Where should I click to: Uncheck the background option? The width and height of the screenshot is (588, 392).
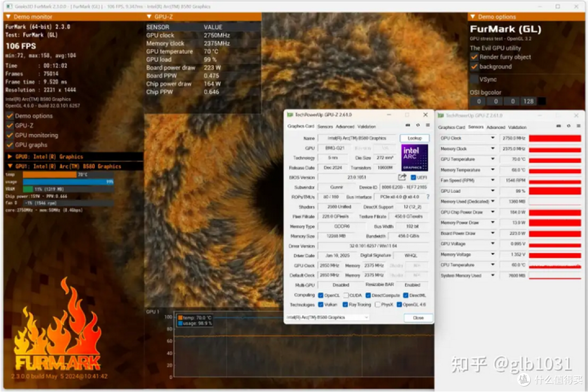coord(474,66)
